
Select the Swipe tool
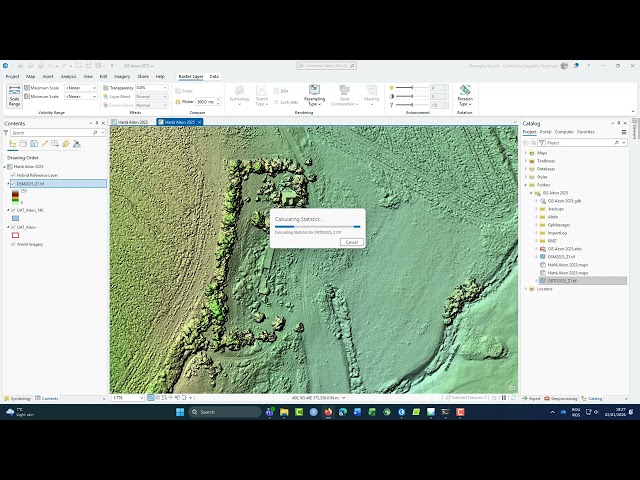[184, 91]
